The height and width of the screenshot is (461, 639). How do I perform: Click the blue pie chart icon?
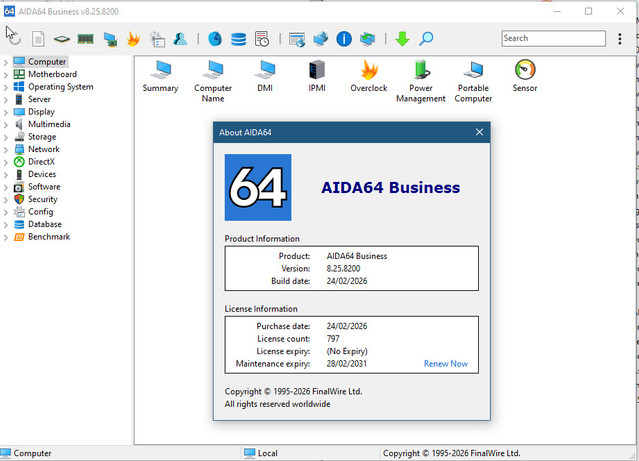pyautogui.click(x=215, y=39)
